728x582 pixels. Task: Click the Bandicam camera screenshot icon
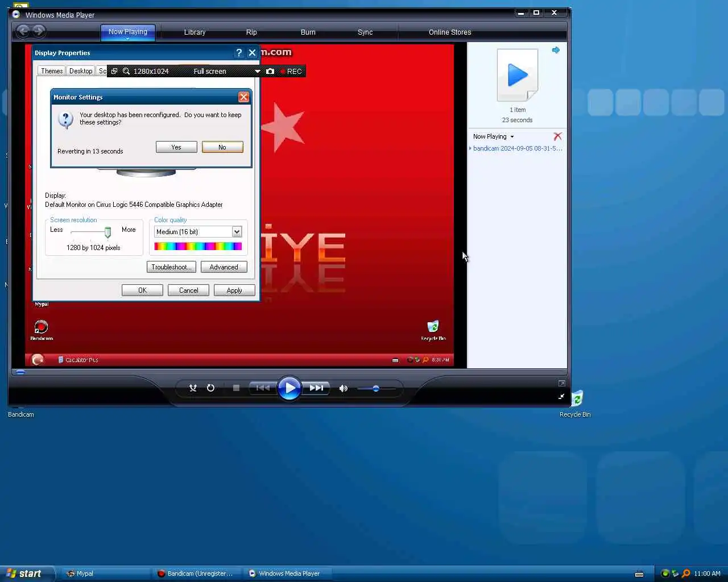(270, 72)
